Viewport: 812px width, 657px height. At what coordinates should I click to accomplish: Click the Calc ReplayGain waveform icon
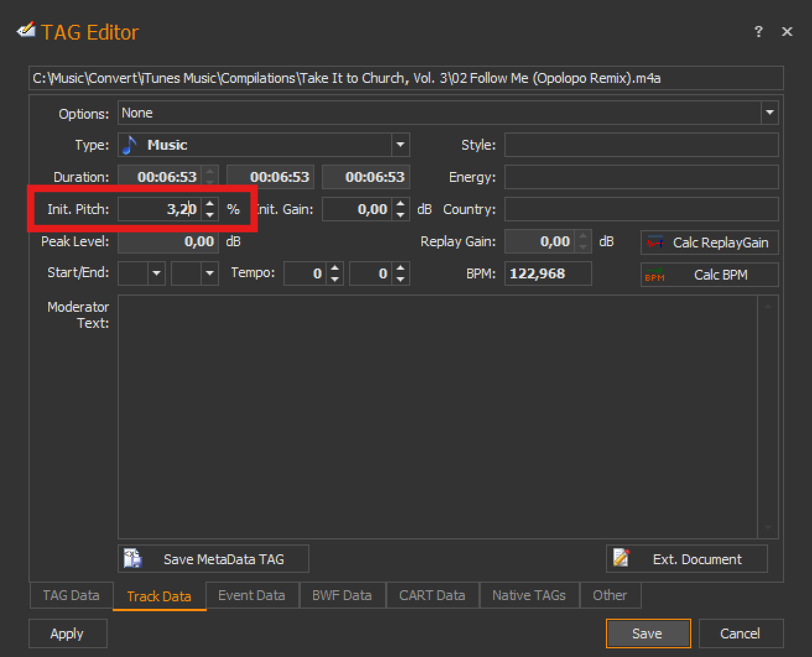[655, 243]
